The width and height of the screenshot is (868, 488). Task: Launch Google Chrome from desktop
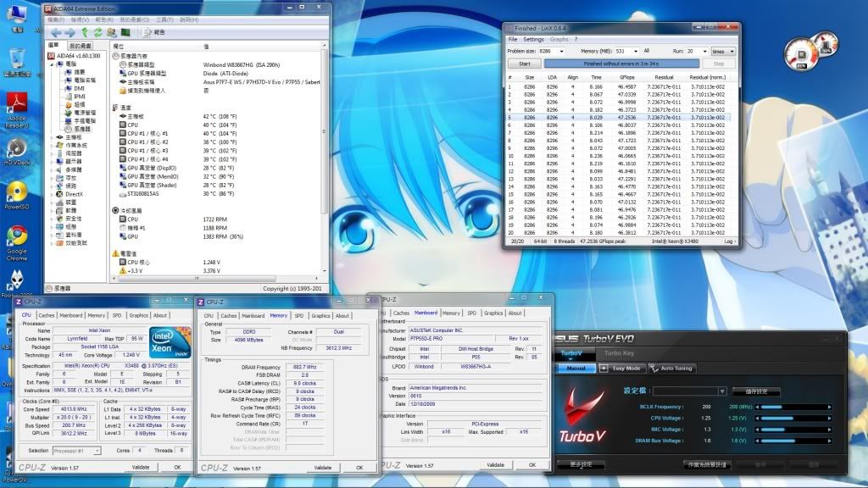click(17, 243)
